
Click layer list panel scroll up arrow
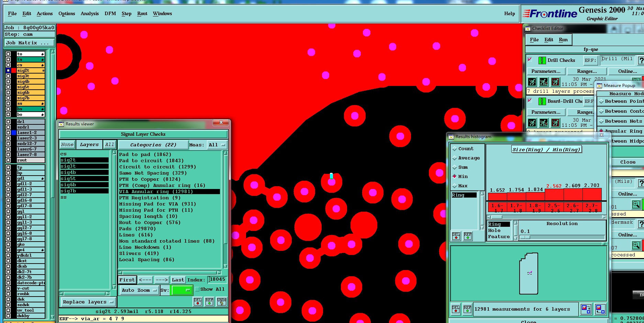tap(53, 52)
